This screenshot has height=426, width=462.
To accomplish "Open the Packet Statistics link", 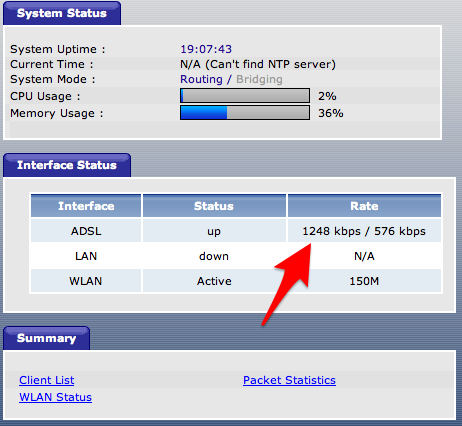I will [x=289, y=380].
